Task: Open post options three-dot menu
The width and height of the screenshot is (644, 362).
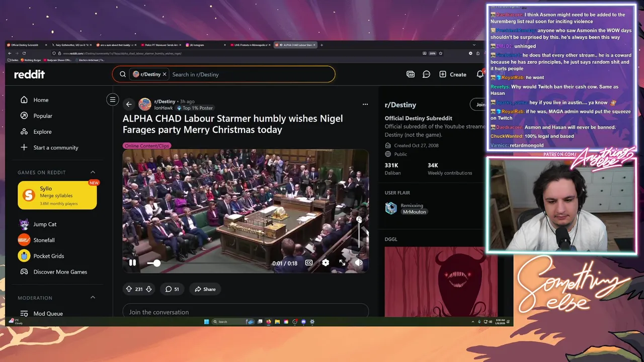Action: [x=365, y=105]
